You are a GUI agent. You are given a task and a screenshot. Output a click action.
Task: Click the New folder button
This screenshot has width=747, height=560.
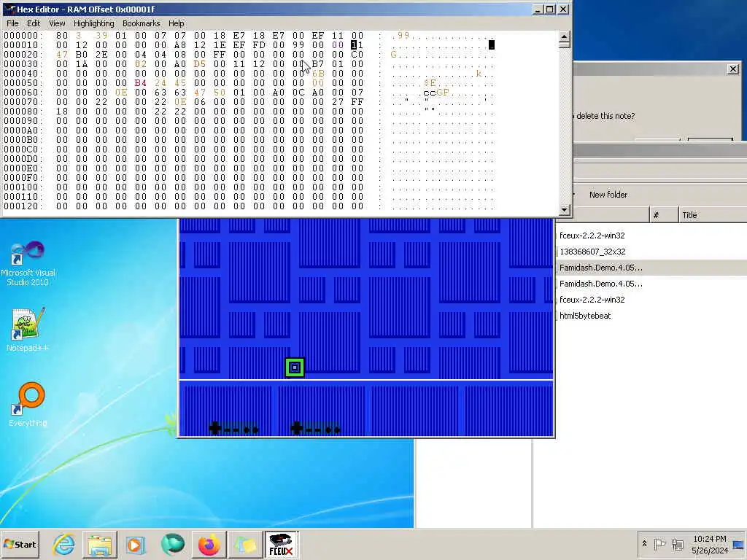tap(608, 194)
